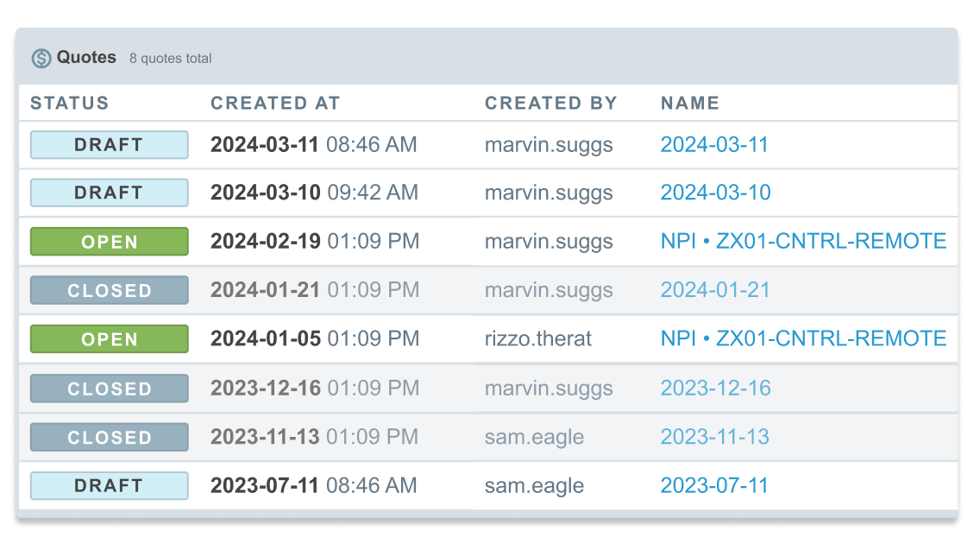
Task: Click the DRAFT badge for 2024-03-11
Action: coord(110,144)
